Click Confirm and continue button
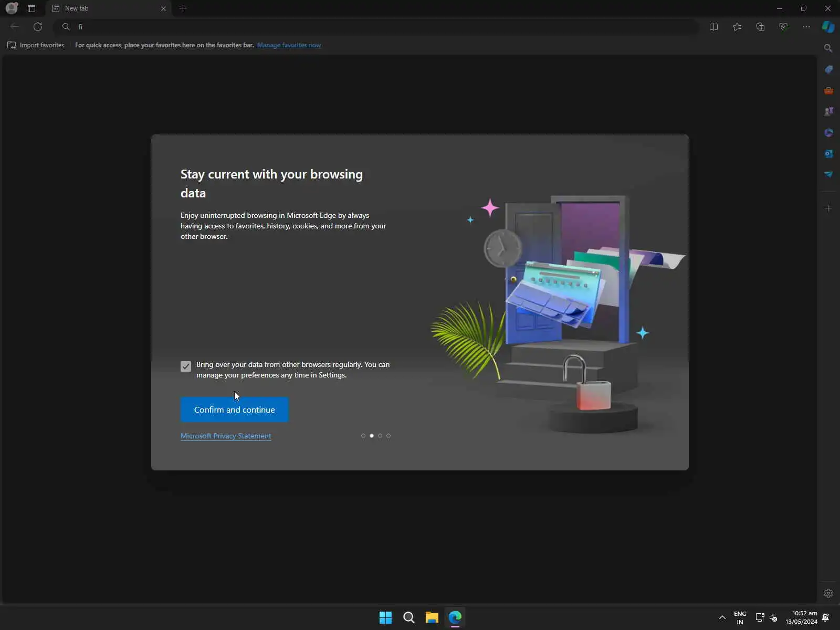The width and height of the screenshot is (840, 630). 235,409
